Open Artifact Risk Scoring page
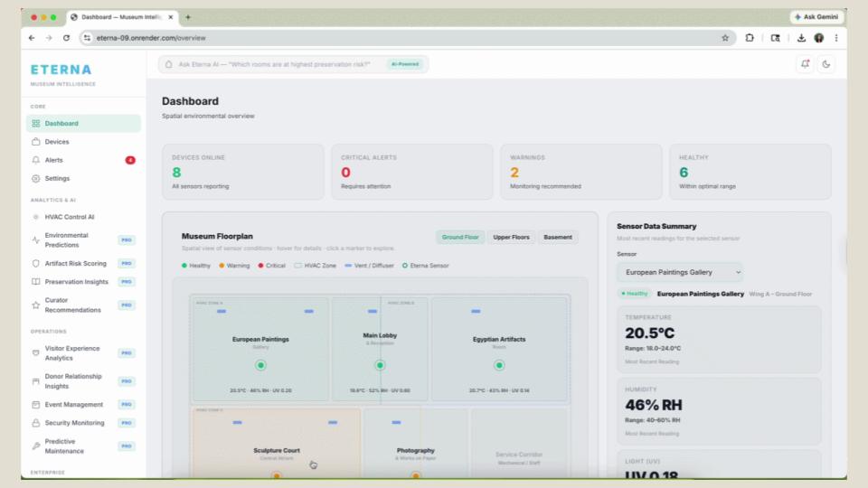Image resolution: width=868 pixels, height=488 pixels. pyautogui.click(x=83, y=263)
